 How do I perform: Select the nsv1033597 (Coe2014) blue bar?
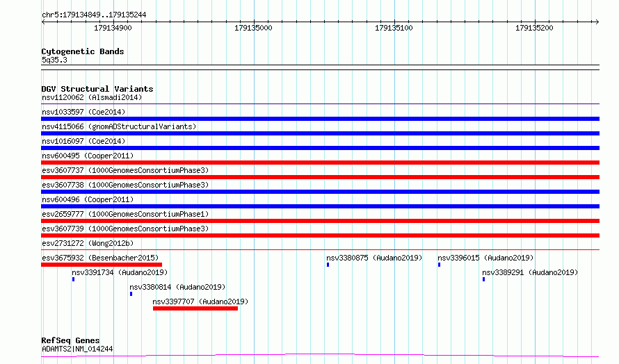pyautogui.click(x=320, y=119)
